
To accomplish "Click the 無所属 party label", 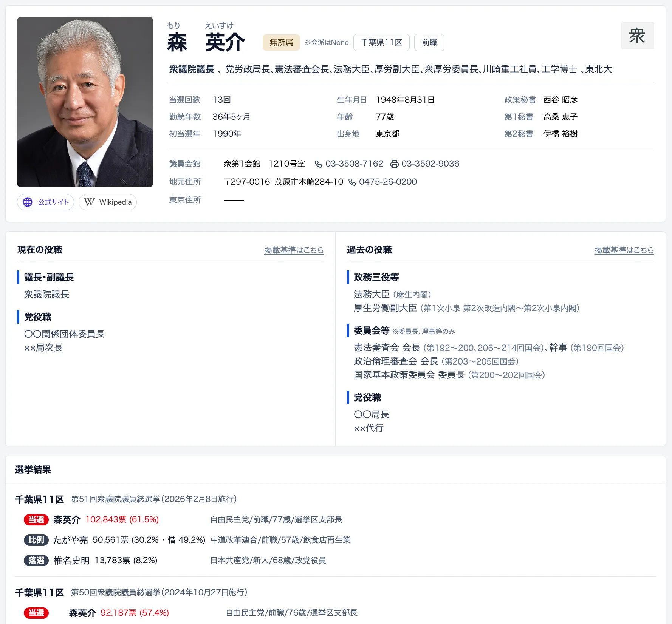I will (x=281, y=43).
